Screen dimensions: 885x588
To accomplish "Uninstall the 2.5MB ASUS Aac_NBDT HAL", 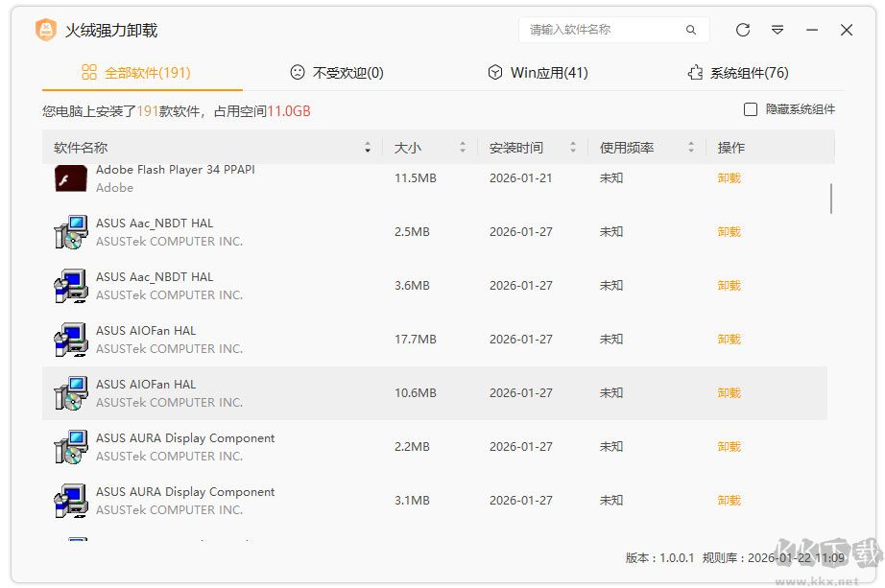I will tap(729, 232).
